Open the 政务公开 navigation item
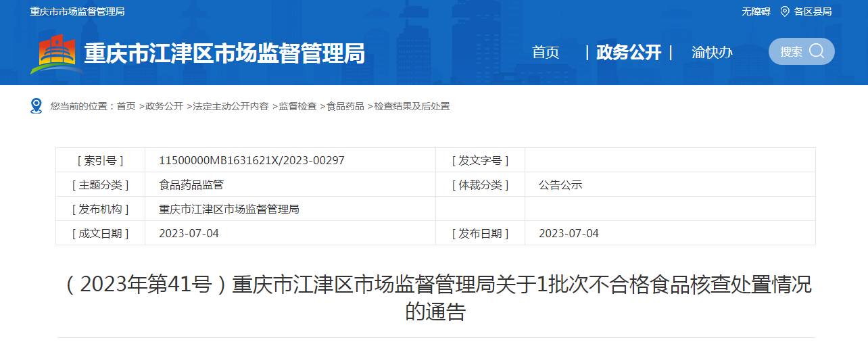 629,52
